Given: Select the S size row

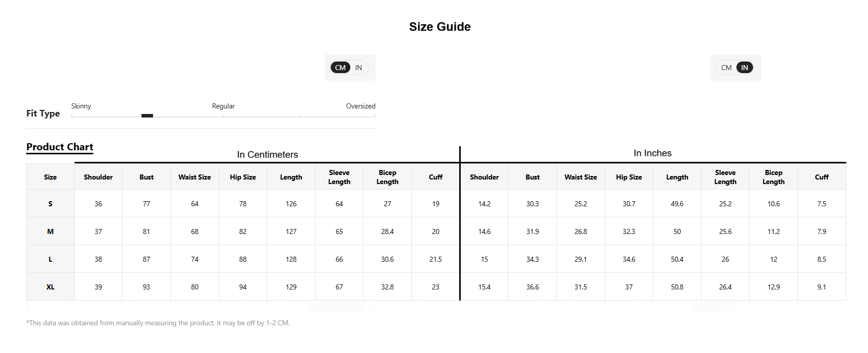Looking at the screenshot, I should [x=436, y=204].
